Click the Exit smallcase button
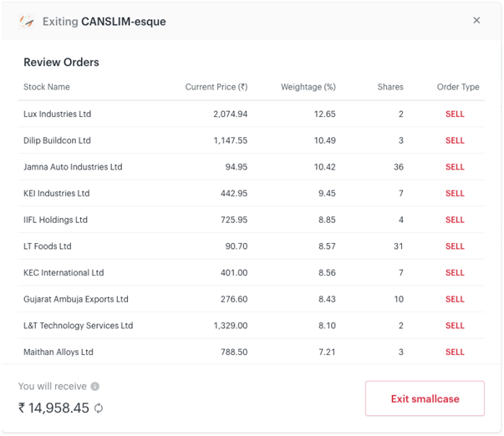Screen dimensions: 504x436 point(425,398)
